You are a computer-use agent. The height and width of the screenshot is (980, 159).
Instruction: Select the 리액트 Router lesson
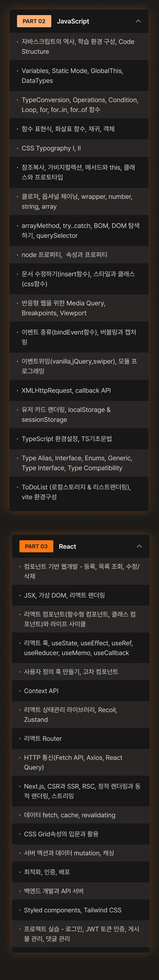tap(43, 738)
